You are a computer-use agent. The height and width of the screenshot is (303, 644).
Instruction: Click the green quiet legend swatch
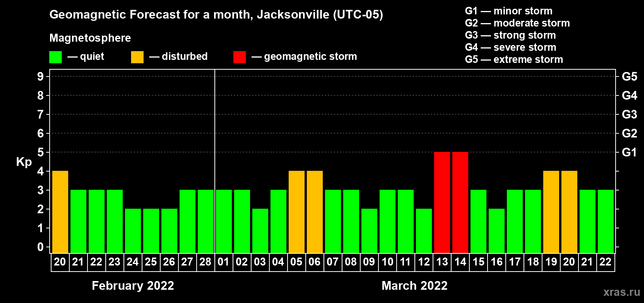(x=55, y=57)
